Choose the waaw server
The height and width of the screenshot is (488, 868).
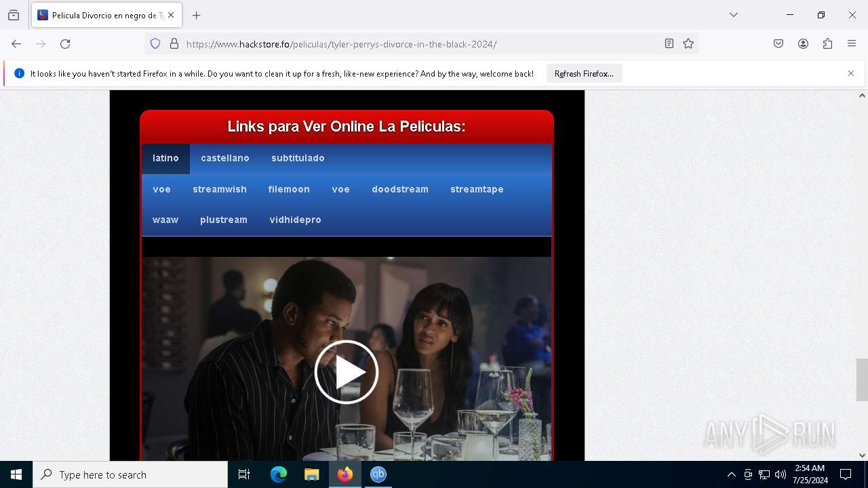[165, 220]
